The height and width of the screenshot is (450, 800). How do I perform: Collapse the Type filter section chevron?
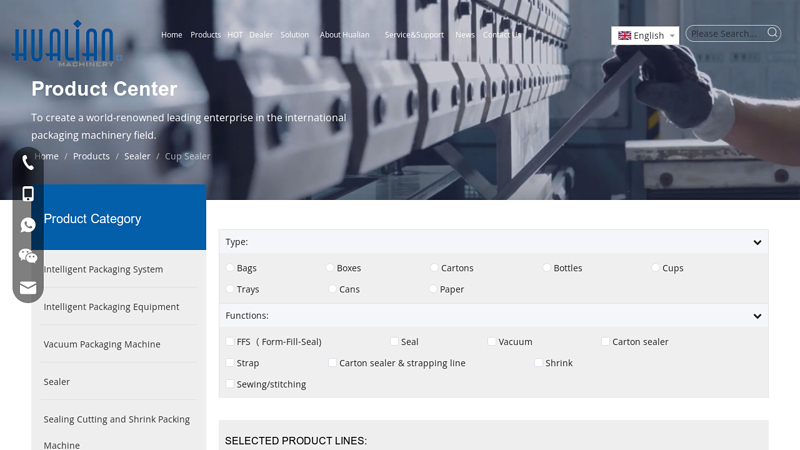(757, 243)
